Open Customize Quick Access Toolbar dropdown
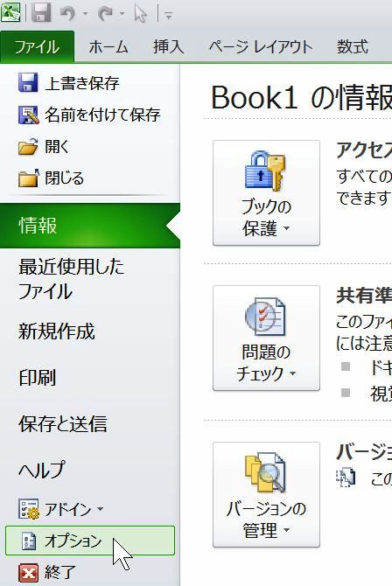Screen dimensions: 392x586 pos(169,15)
